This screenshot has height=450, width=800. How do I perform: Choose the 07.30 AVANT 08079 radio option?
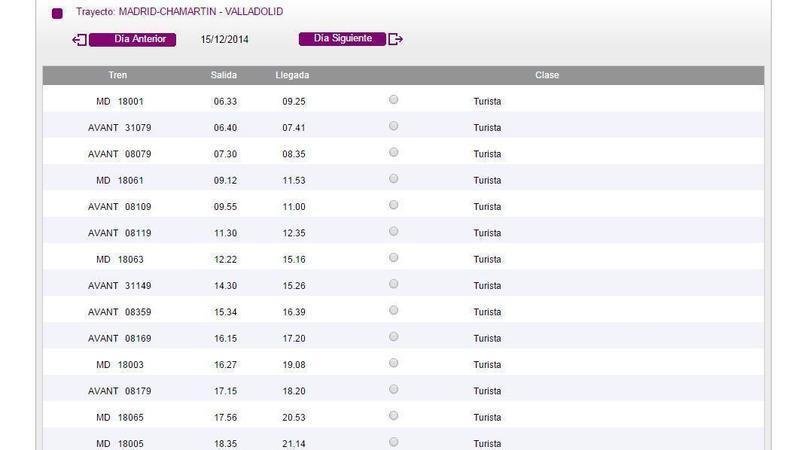click(x=393, y=152)
